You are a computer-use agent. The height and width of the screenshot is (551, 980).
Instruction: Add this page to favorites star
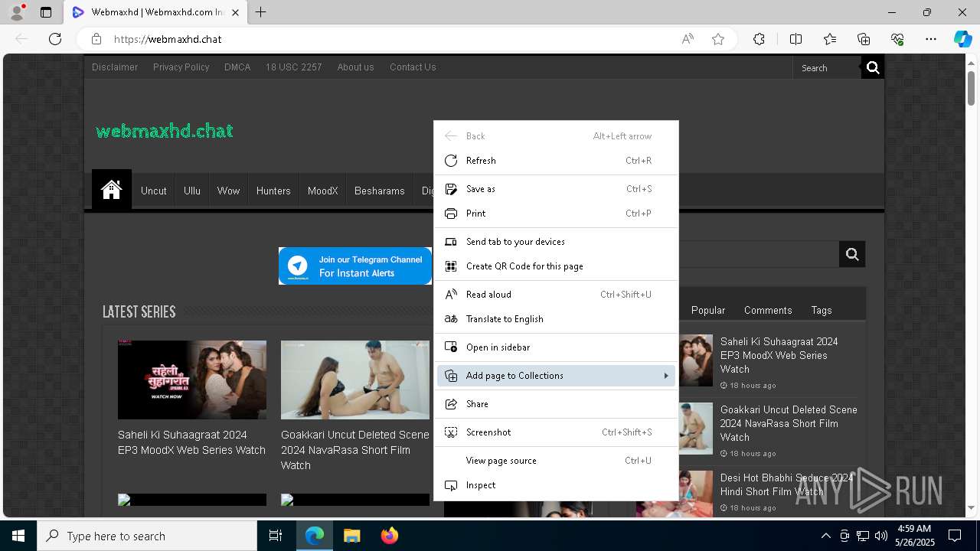tap(718, 39)
